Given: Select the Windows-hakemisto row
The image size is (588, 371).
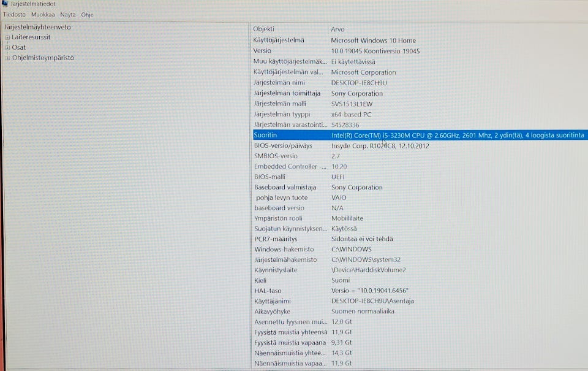Looking at the screenshot, I should tap(284, 250).
